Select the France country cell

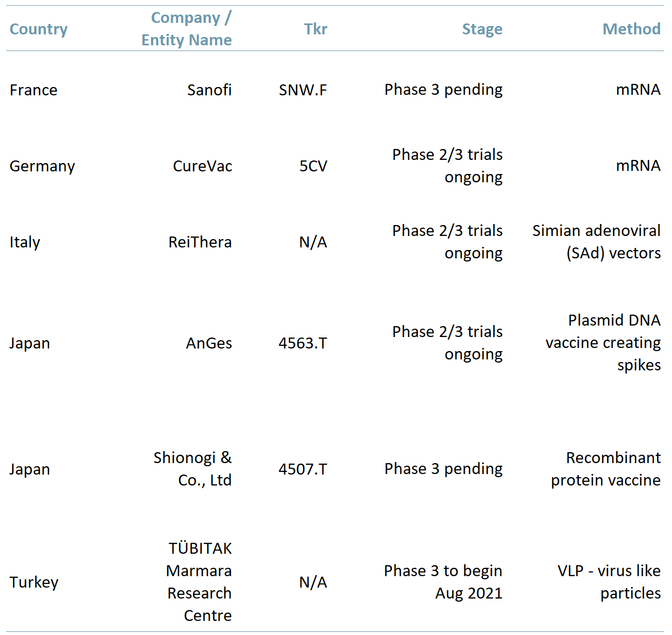34,90
